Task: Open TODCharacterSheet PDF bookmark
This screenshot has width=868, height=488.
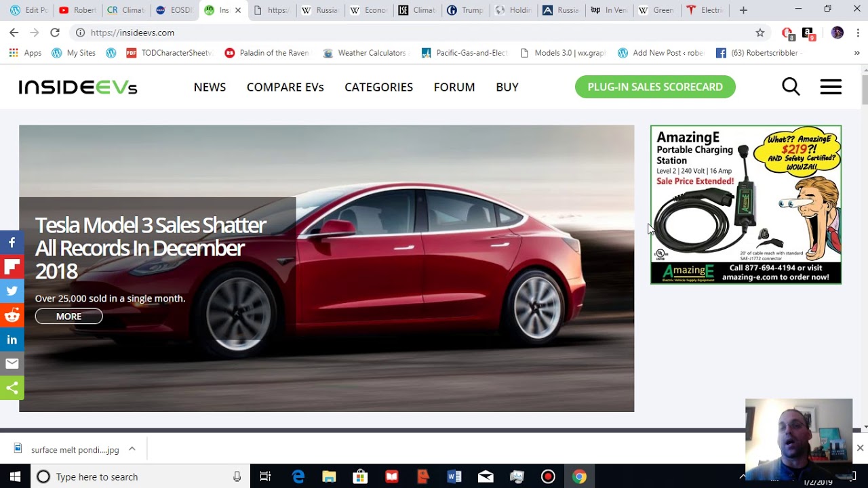Action: [169, 53]
